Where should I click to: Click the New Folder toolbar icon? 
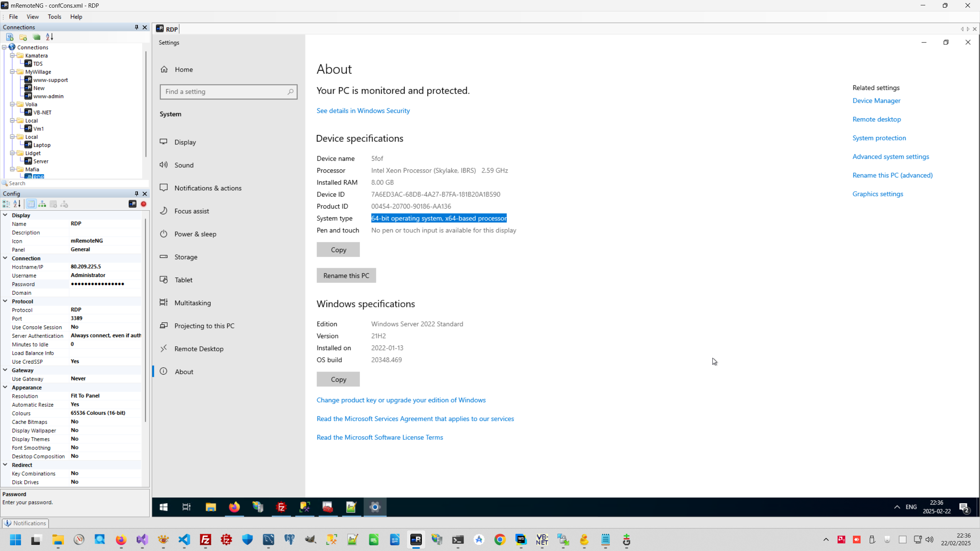click(x=23, y=37)
